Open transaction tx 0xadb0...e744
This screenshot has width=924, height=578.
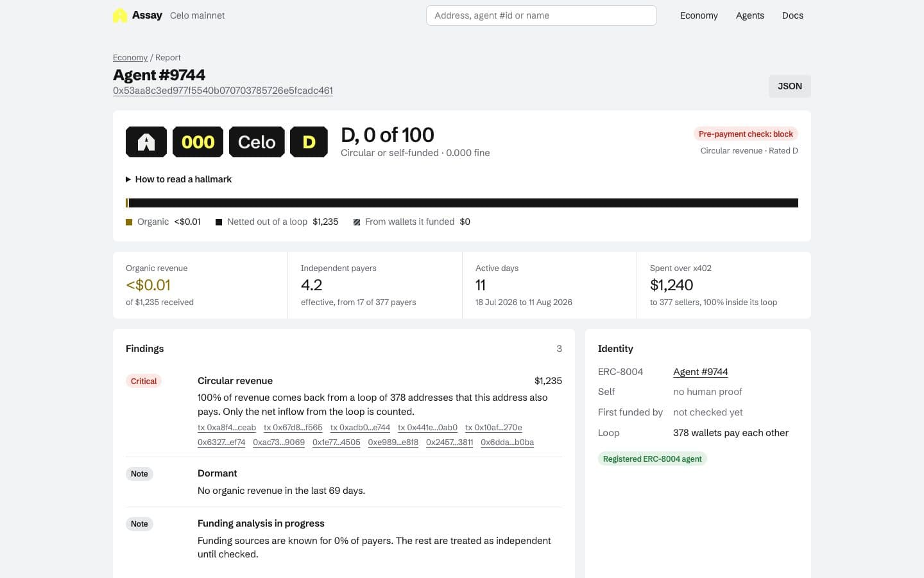pyautogui.click(x=360, y=428)
